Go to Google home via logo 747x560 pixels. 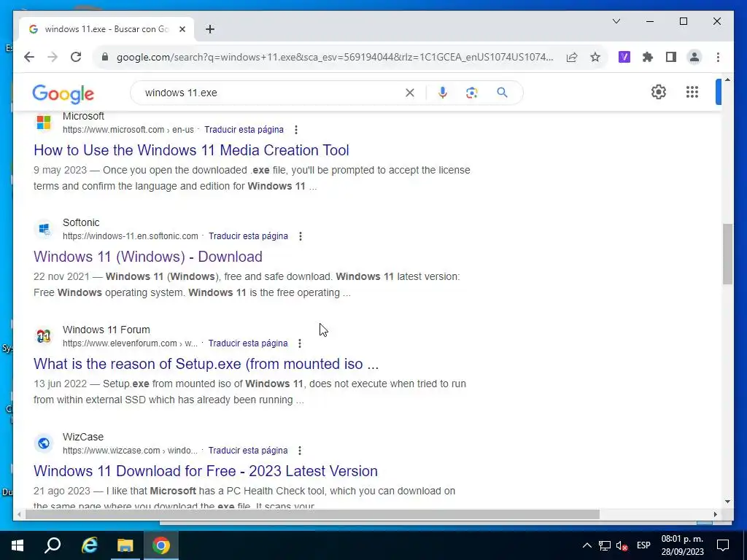[x=63, y=94]
